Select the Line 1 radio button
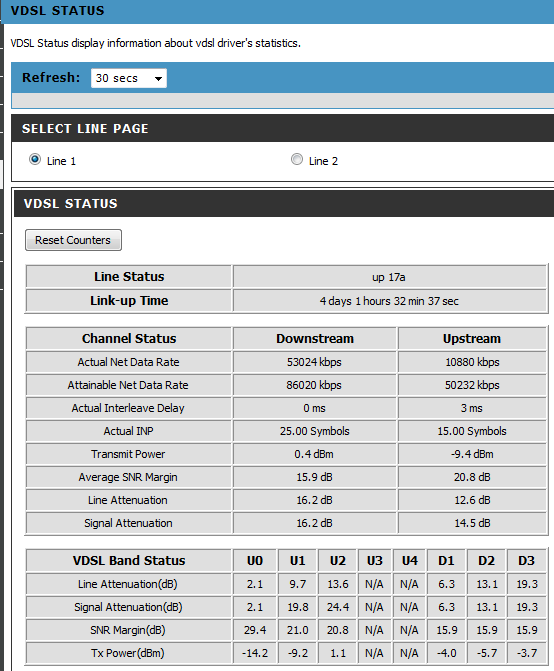The width and height of the screenshot is (554, 671). 35,160
